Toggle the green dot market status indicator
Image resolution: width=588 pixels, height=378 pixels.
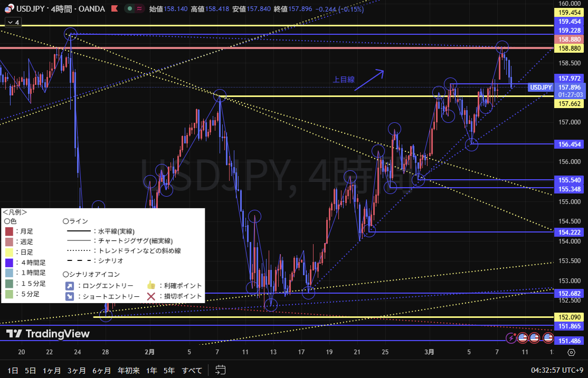coord(129,9)
